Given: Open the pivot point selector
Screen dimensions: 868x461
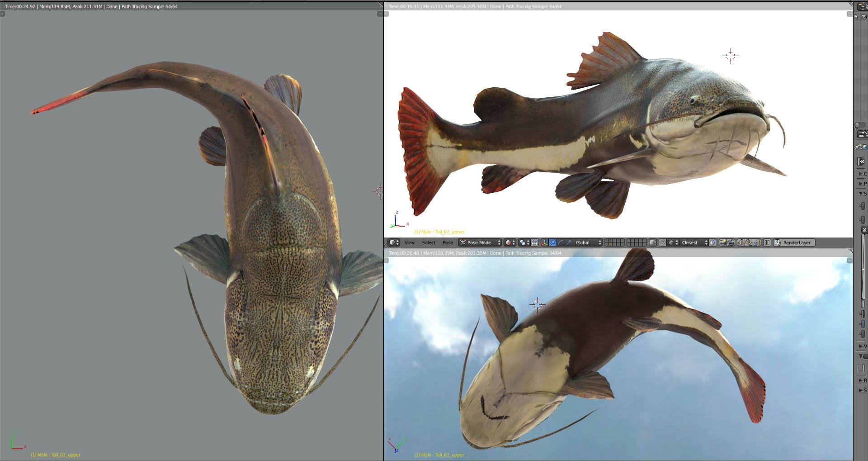Looking at the screenshot, I should point(524,242).
